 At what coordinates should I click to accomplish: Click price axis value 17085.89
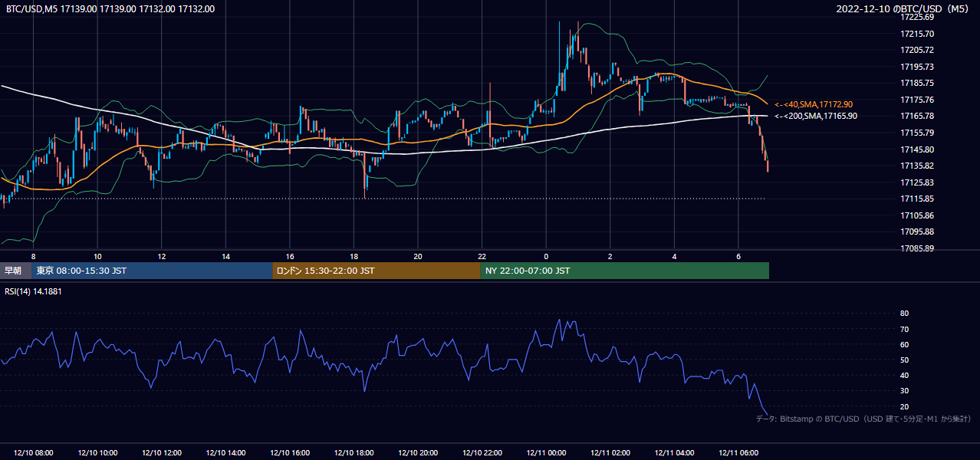coord(917,248)
